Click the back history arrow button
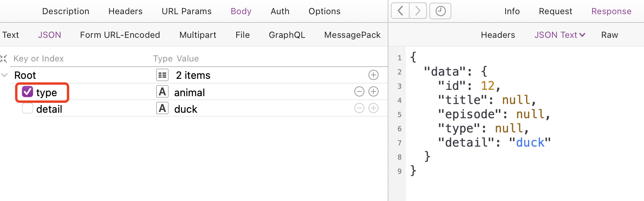Viewport: 644px width, 201px height. coord(400,11)
